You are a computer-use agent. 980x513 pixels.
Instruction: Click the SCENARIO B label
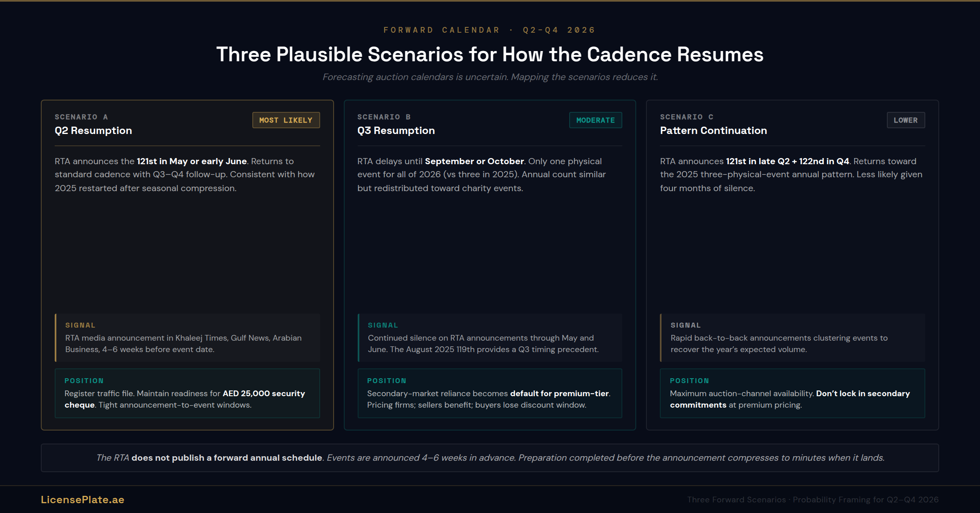pos(383,116)
